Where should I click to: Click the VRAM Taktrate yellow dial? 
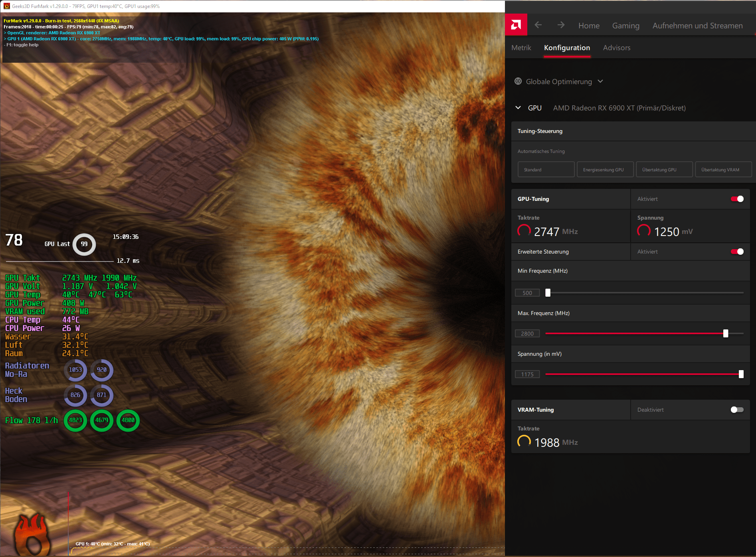tap(524, 442)
